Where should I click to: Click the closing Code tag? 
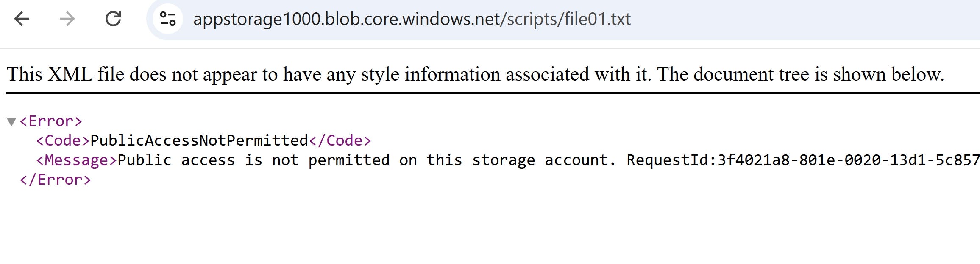340,140
